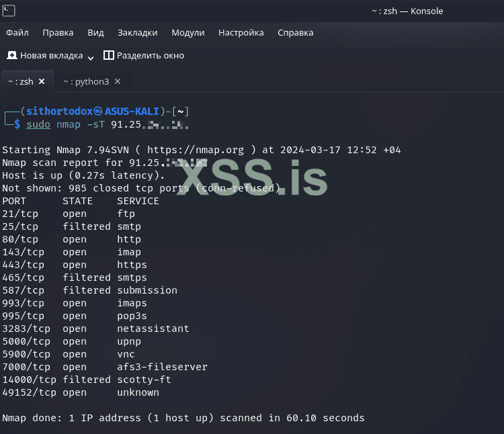Viewport: 504px width, 434px height.
Task: Click the 993/tcp port entry
Action: coord(23,303)
